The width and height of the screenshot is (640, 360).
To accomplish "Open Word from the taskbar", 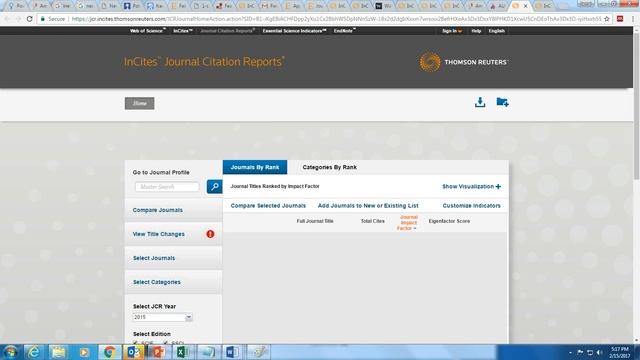I will pos(232,352).
